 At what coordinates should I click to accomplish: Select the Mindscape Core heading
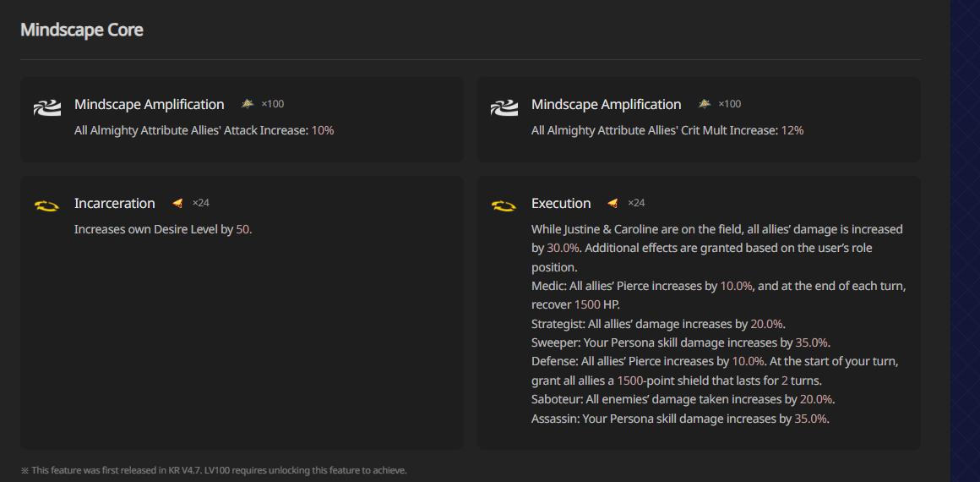tap(82, 30)
